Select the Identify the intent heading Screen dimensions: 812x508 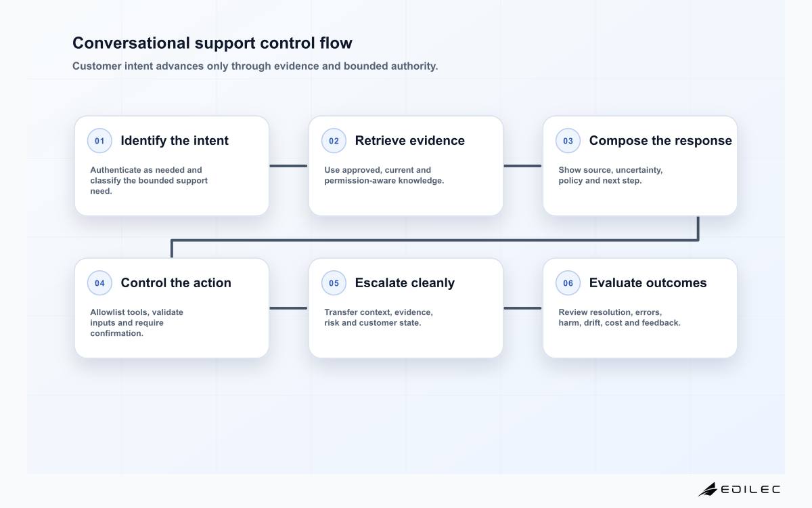175,141
